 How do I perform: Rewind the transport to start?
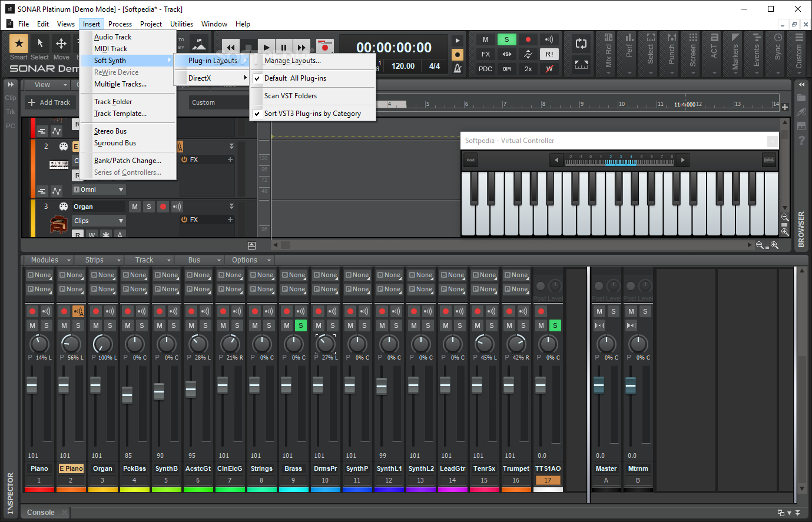click(x=231, y=48)
